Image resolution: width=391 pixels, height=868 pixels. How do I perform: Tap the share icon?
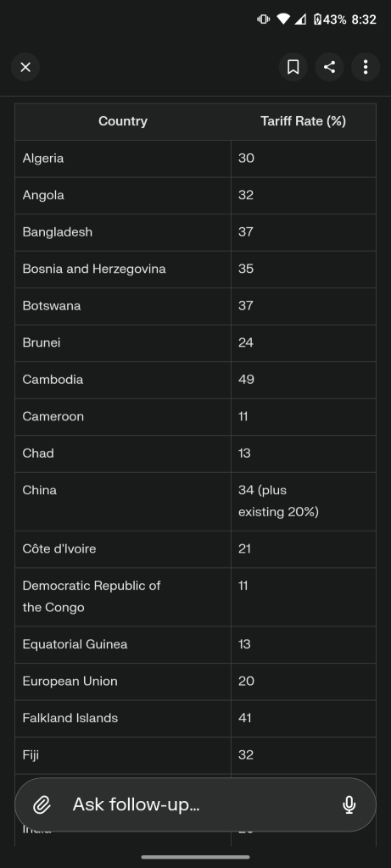pos(330,67)
